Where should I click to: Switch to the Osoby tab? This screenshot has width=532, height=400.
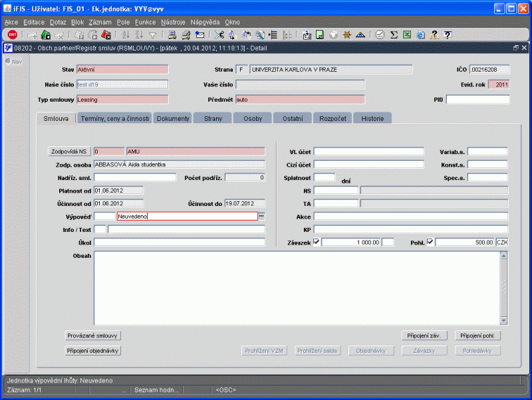coord(253,119)
